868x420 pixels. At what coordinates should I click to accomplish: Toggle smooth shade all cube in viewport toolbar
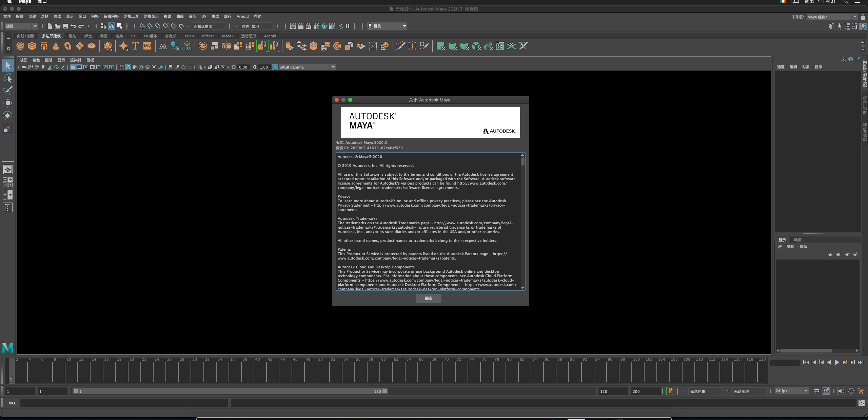click(x=128, y=67)
